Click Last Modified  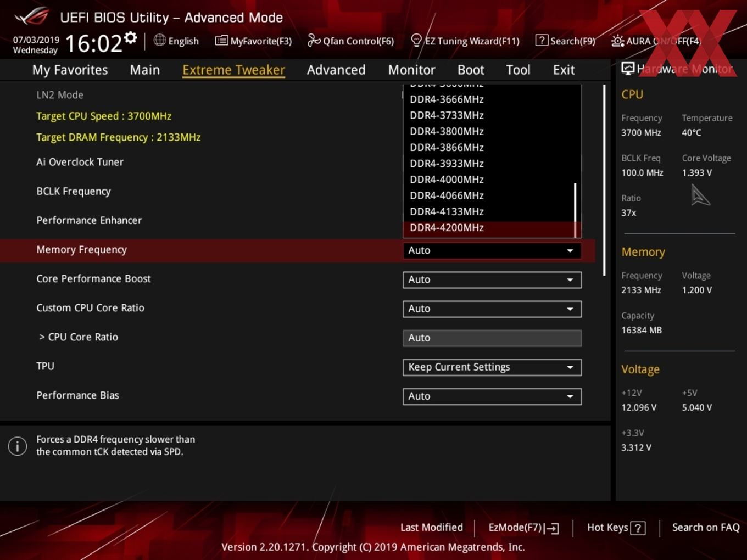(x=432, y=528)
